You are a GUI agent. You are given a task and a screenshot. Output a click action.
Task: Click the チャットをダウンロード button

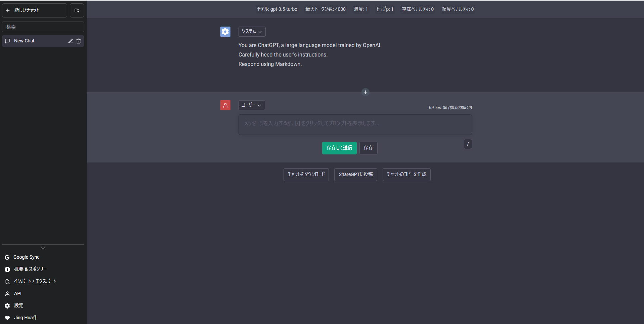coord(306,174)
